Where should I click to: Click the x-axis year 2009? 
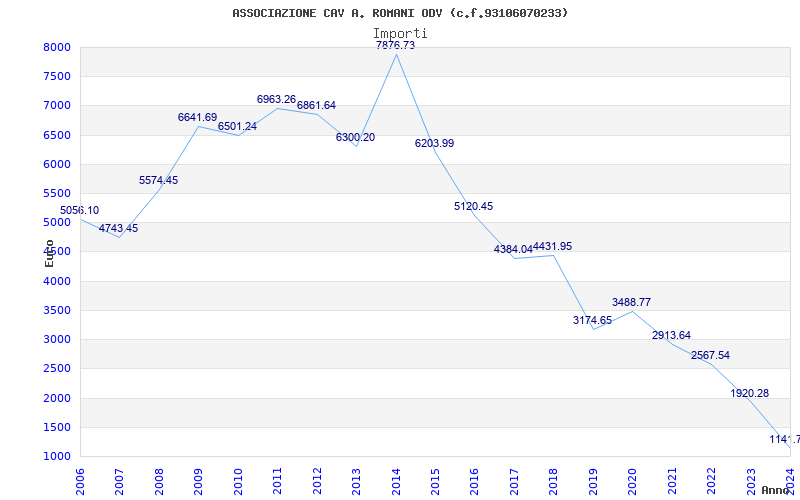198,482
